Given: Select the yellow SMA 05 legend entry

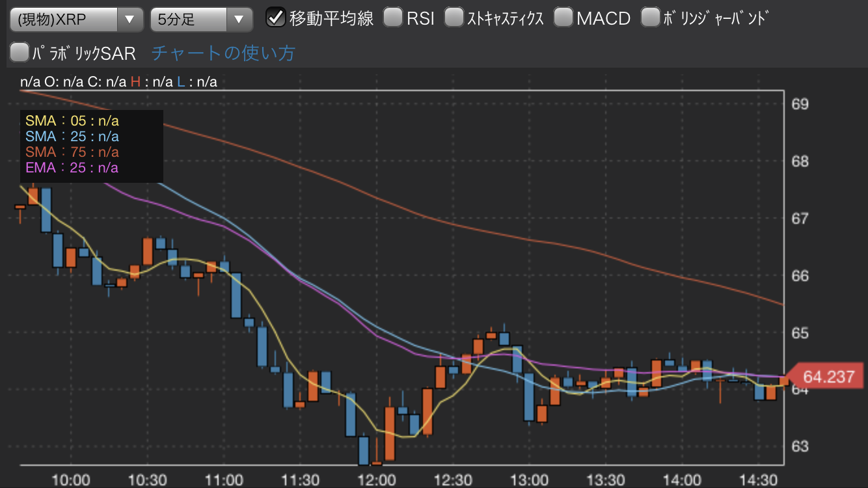Looking at the screenshot, I should [72, 121].
